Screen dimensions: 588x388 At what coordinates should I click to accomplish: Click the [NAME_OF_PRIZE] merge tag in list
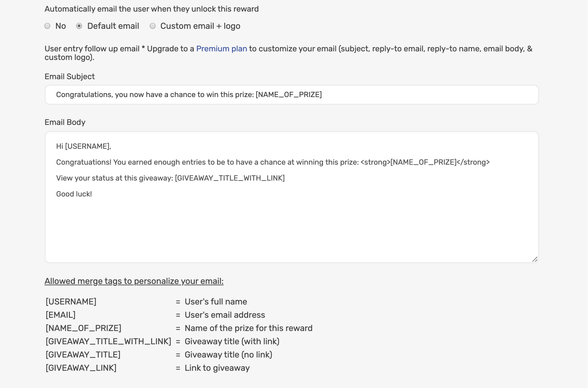pos(83,328)
